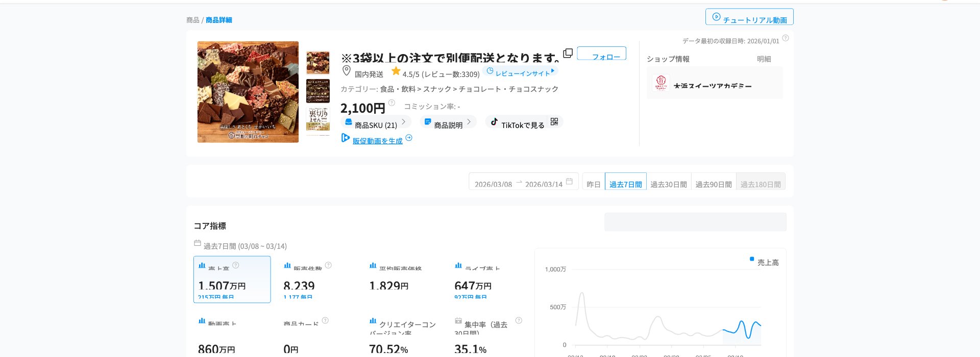Click the chart icon on the 販売件数 metric
Screen dimensions: 980x357
287,266
